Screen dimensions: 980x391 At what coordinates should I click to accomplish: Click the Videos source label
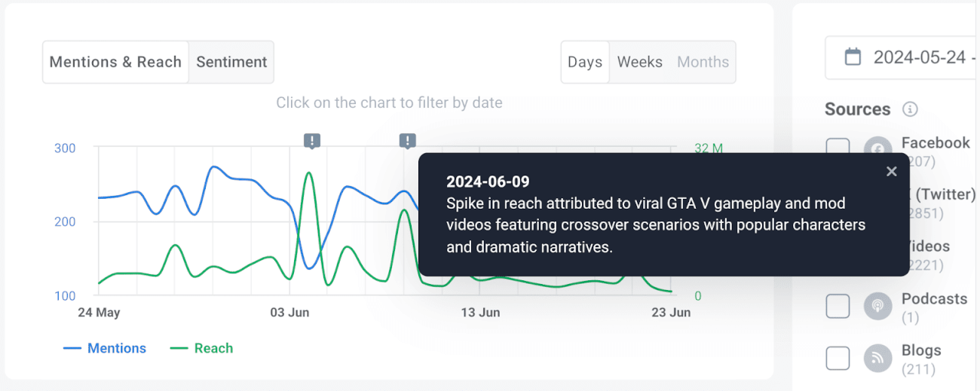[927, 246]
